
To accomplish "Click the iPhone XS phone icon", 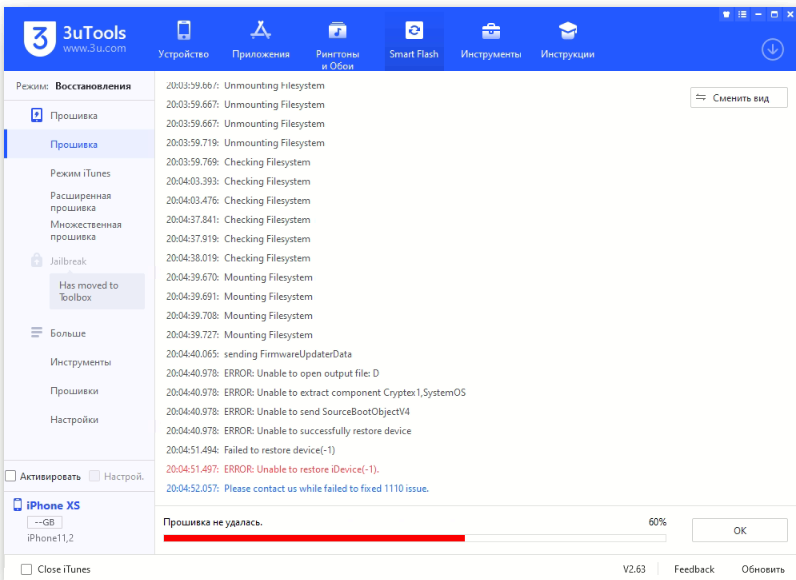I will click(x=17, y=505).
